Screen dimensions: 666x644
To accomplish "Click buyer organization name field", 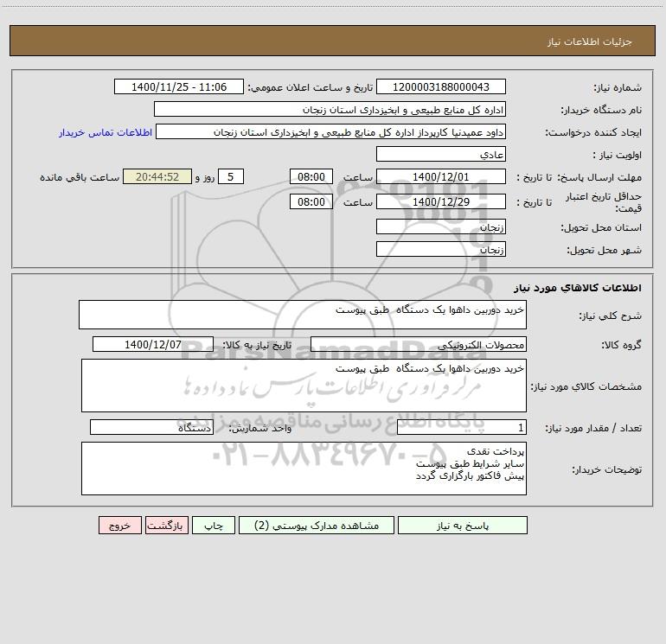I will (x=330, y=109).
